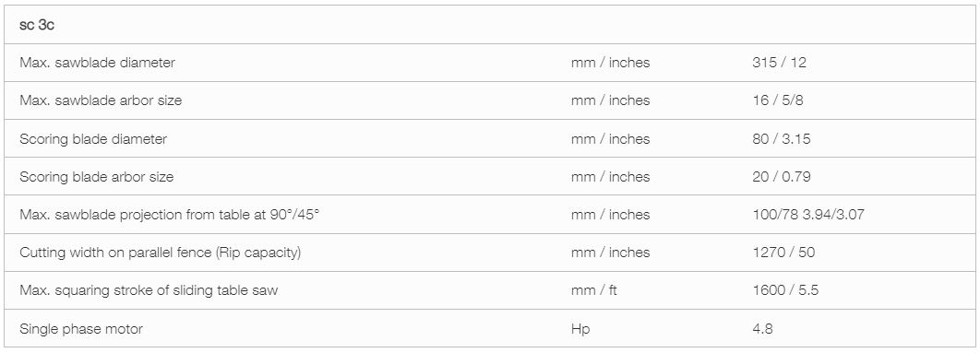Select the Single phase motor label
Screen dimensions: 980x353
point(81,329)
